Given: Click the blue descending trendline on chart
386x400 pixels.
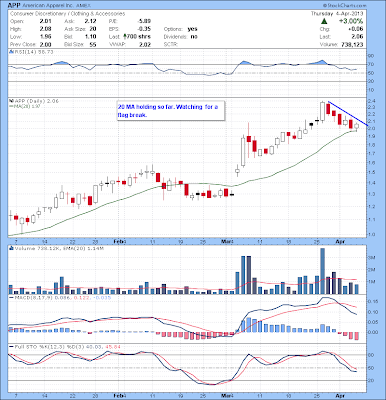Looking at the screenshot, I should point(347,113).
